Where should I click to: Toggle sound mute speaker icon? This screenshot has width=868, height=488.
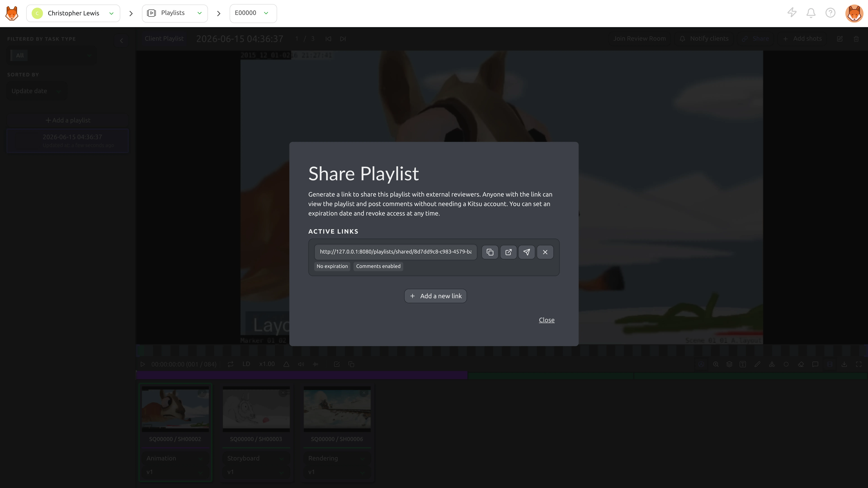[x=301, y=364]
